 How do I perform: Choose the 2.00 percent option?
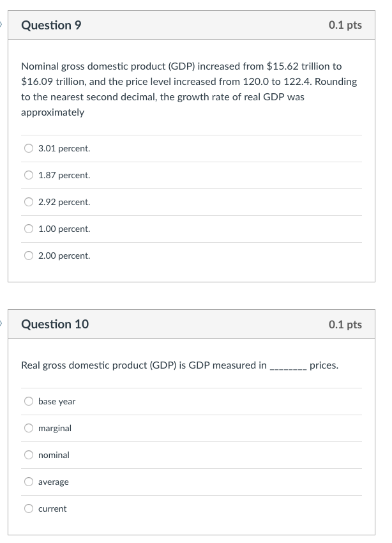click(x=29, y=256)
